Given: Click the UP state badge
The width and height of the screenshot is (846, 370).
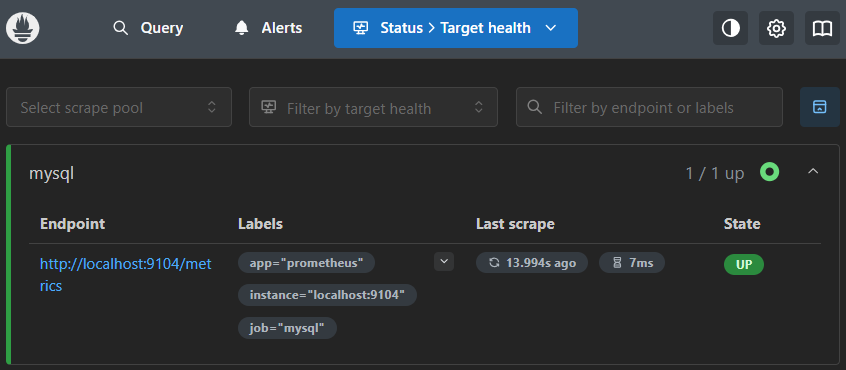Looking at the screenshot, I should [743, 265].
